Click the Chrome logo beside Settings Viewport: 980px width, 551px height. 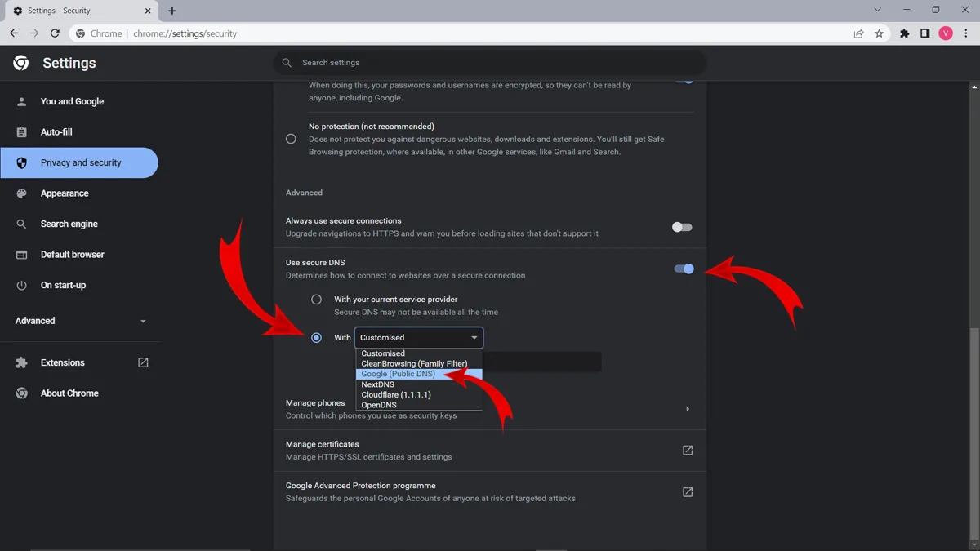(x=21, y=63)
